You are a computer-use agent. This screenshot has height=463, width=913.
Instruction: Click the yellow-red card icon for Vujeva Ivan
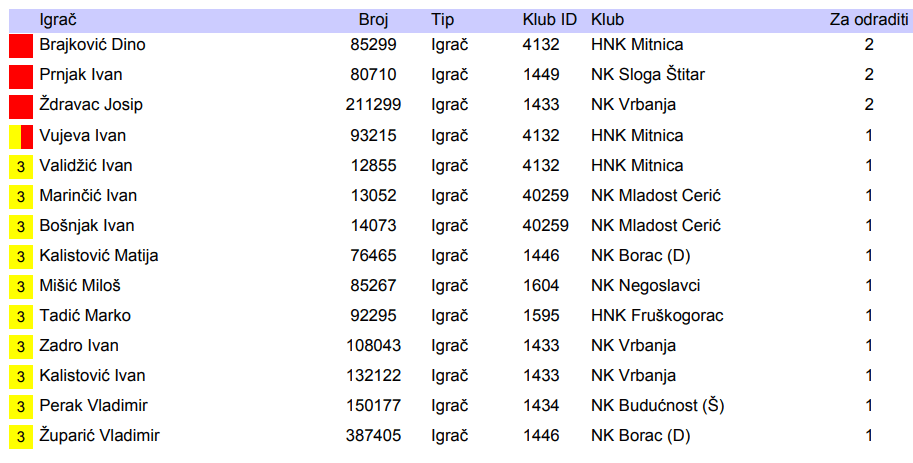click(x=21, y=136)
